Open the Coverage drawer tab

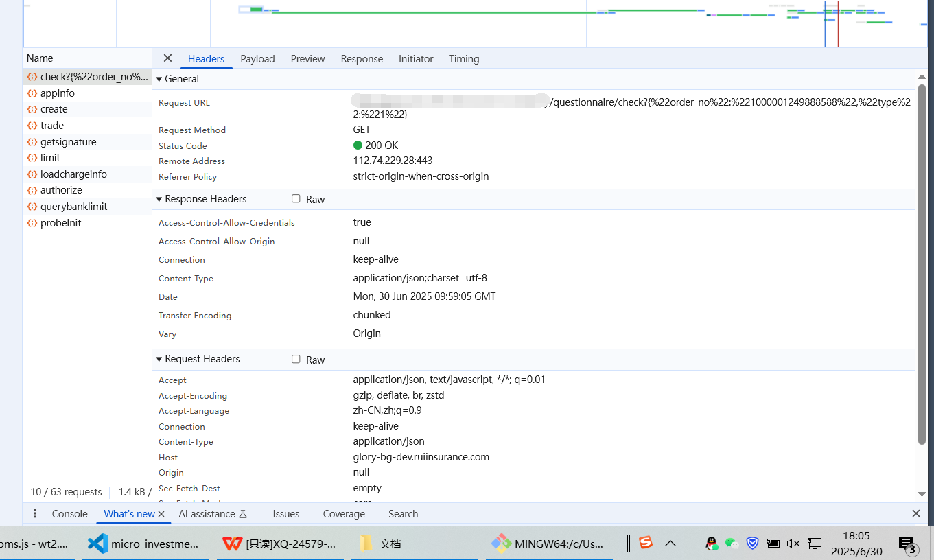tap(344, 514)
